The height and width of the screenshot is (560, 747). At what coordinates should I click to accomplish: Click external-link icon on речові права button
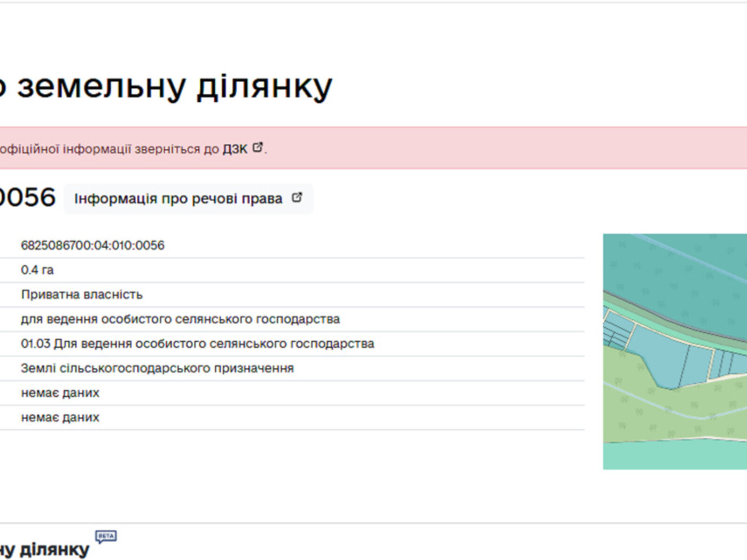pos(297,197)
